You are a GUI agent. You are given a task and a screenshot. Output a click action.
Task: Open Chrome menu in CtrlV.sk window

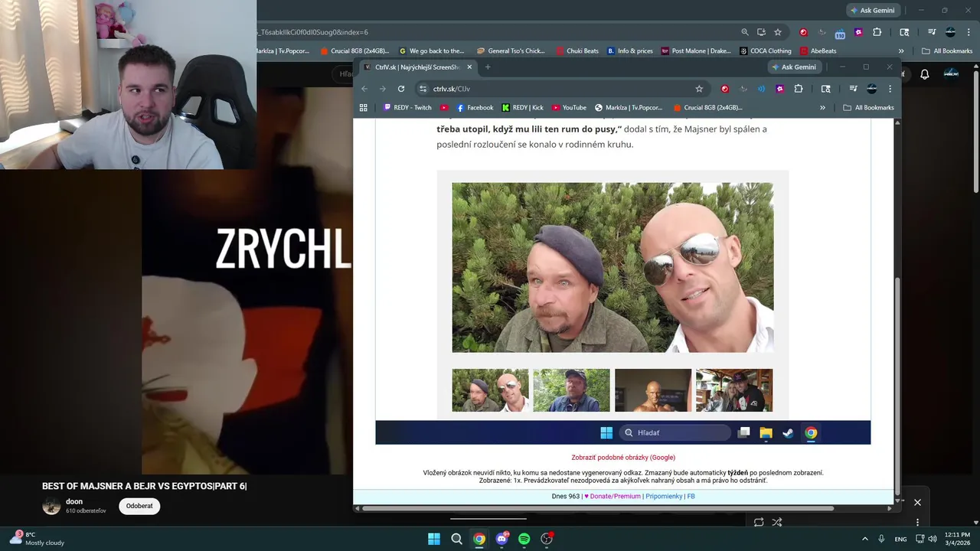[x=890, y=89]
